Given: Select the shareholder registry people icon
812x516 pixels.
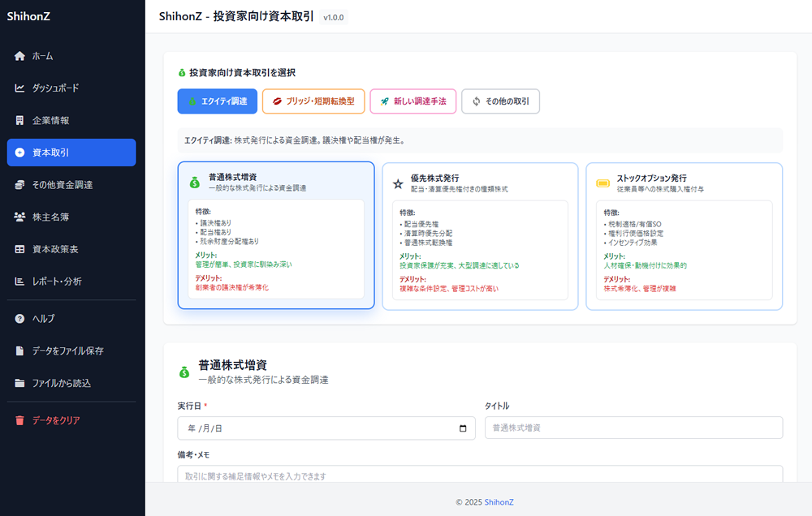Looking at the screenshot, I should (x=20, y=217).
